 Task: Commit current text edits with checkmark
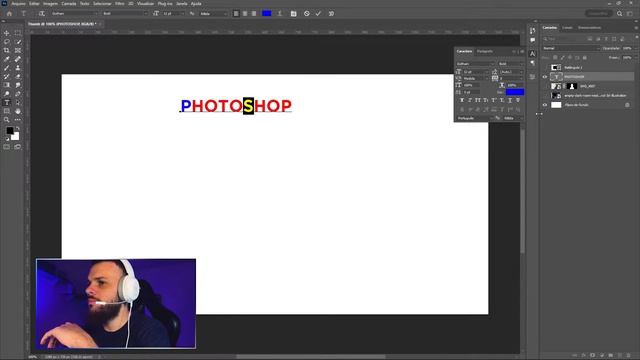[x=318, y=13]
